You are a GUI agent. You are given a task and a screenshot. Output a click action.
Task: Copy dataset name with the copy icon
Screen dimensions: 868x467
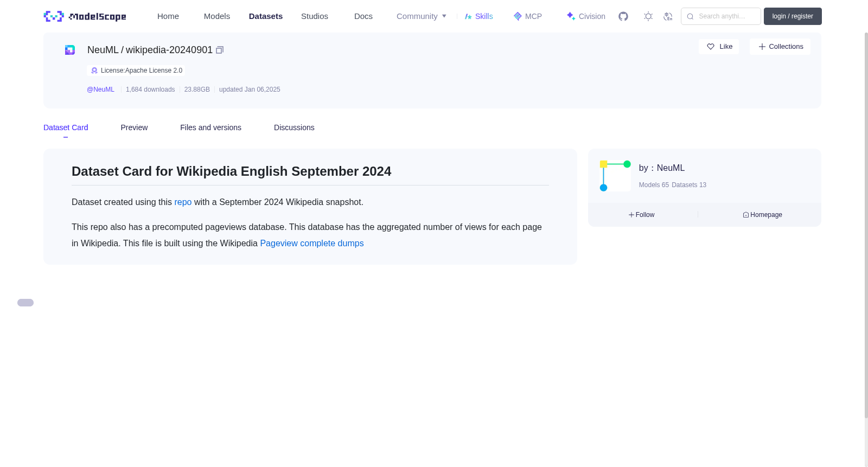[x=220, y=50]
